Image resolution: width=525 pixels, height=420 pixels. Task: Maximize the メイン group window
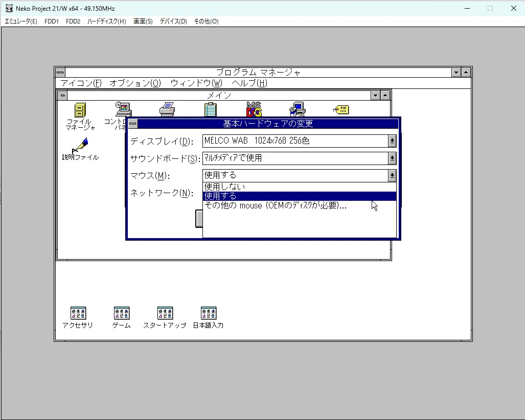click(x=385, y=96)
